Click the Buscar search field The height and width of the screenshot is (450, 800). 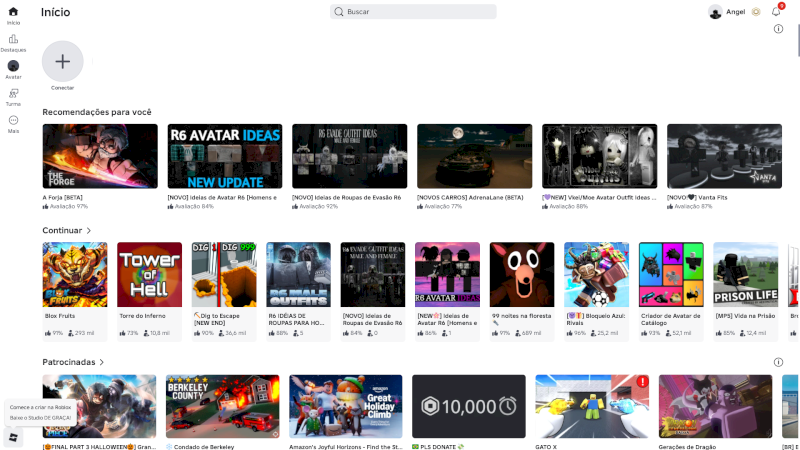(x=414, y=12)
